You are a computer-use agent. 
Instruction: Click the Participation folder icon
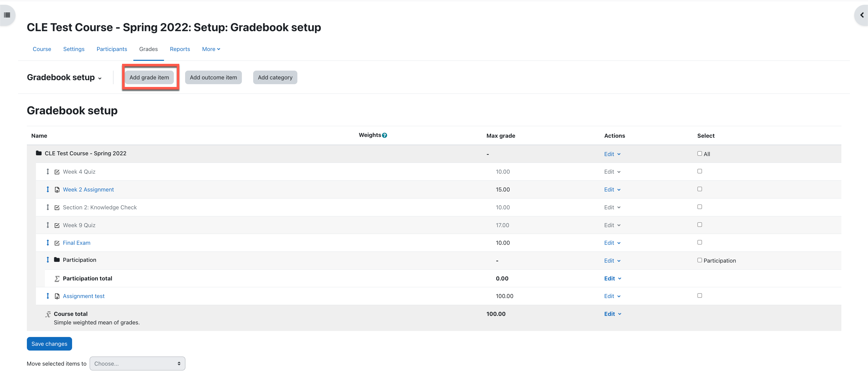point(57,260)
